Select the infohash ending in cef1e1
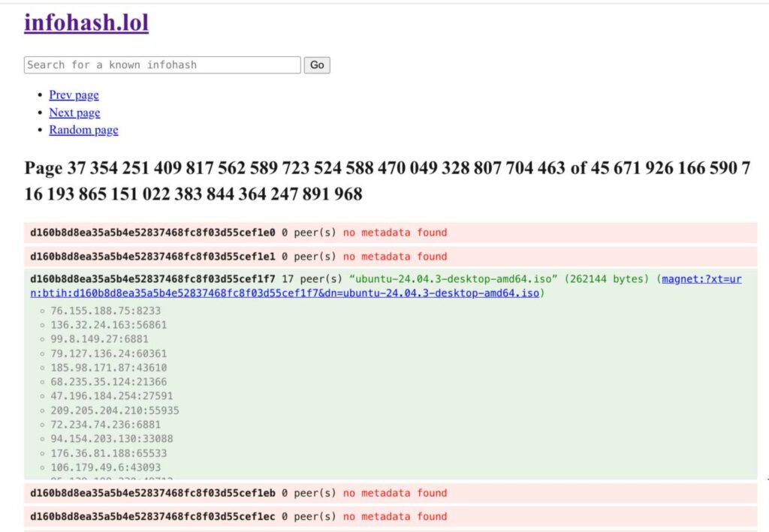Image resolution: width=769 pixels, height=532 pixels. point(152,256)
